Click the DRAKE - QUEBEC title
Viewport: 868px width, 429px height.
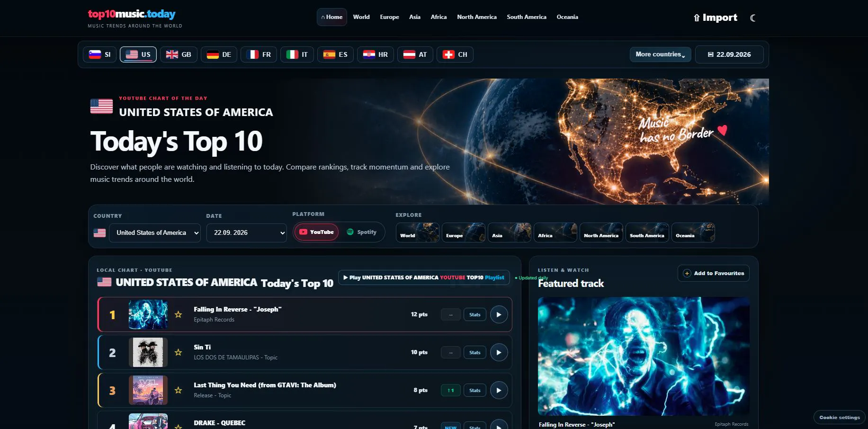(219, 423)
